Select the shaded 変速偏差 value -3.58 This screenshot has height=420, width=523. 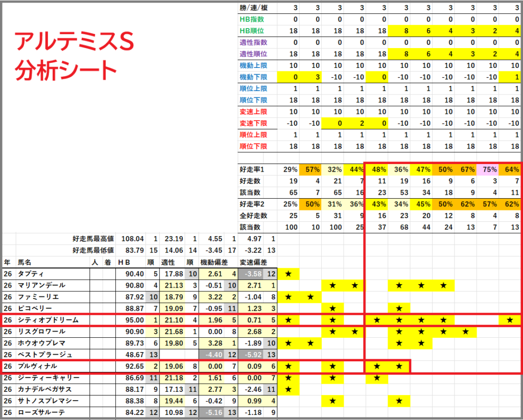click(251, 274)
